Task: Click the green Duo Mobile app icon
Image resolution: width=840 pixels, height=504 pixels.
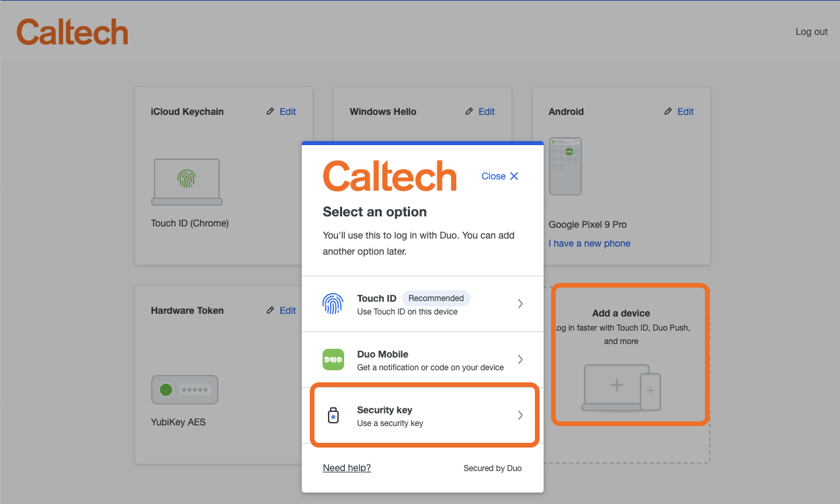Action: click(333, 360)
